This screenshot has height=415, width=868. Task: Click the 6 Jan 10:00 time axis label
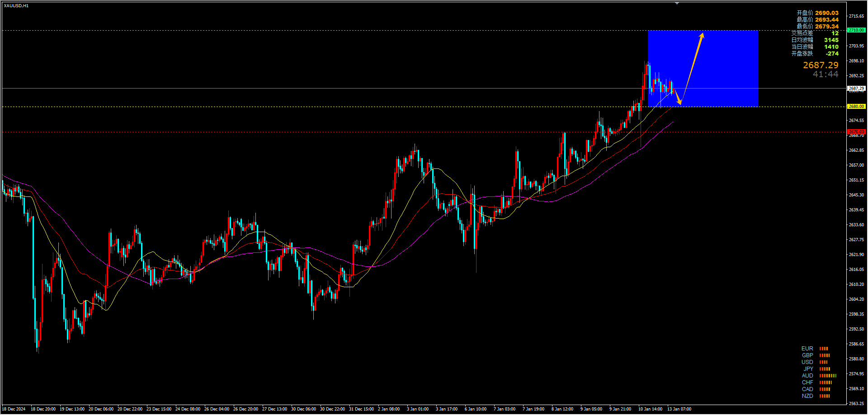[x=476, y=409]
